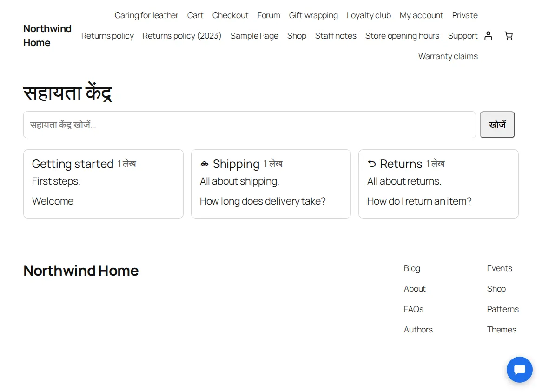Screen dimensions: 542x392
Task: Open the Getting started category
Action: (73, 164)
